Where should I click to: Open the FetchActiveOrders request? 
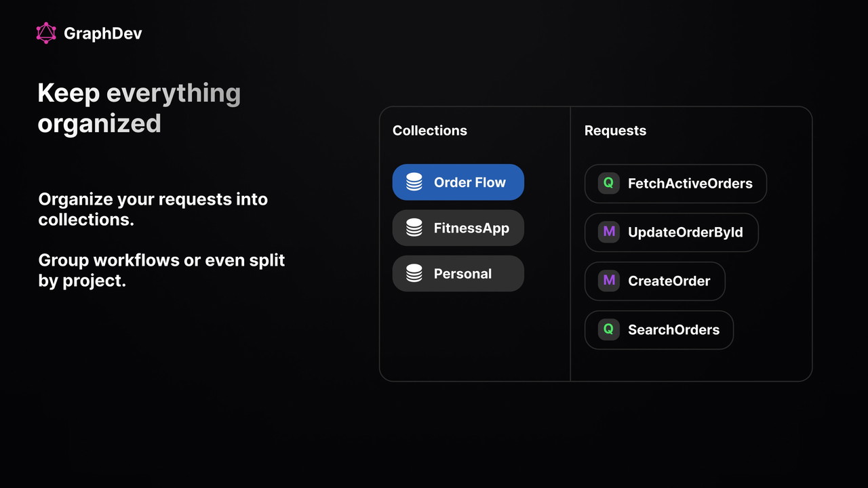tap(675, 183)
